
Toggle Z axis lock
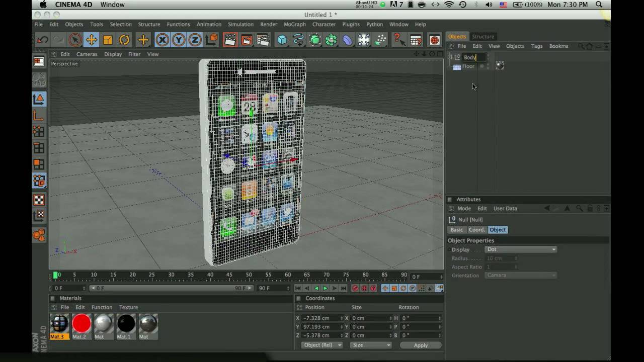click(195, 40)
